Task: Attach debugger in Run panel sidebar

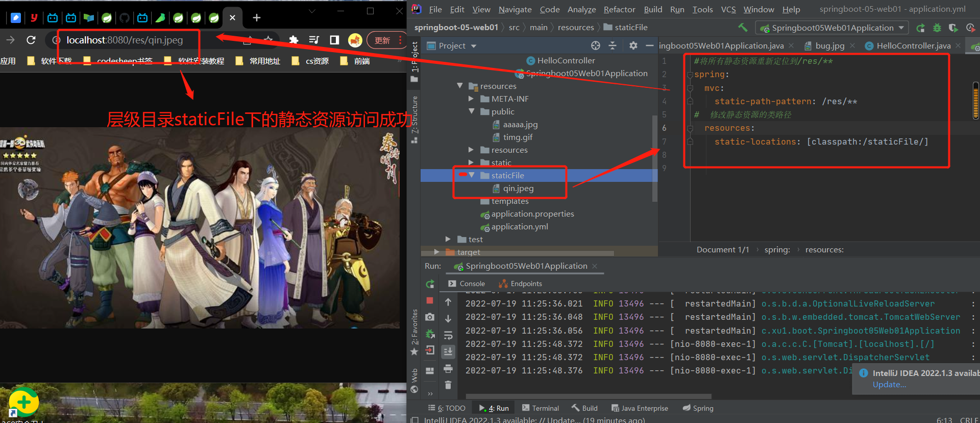Action: click(x=430, y=334)
